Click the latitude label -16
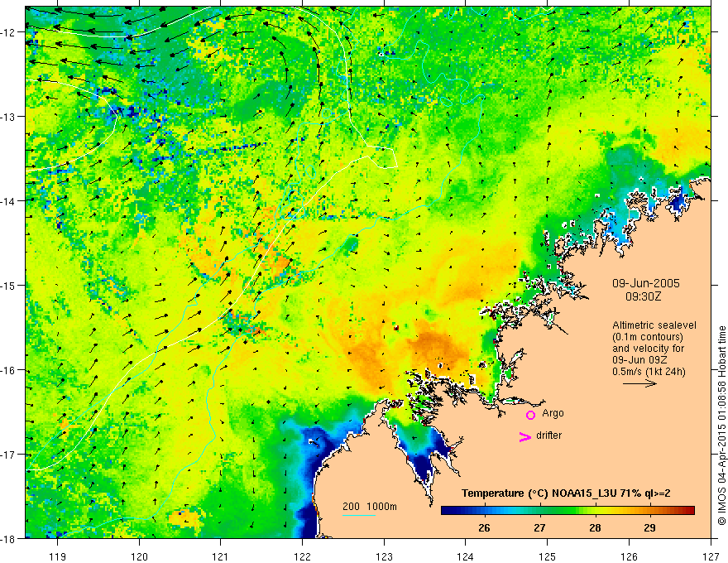The width and height of the screenshot is (728, 563). point(9,370)
